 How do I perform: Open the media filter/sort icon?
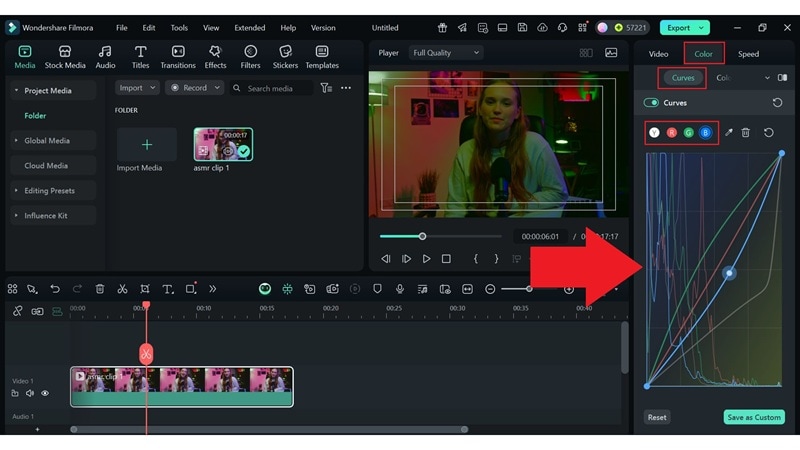(326, 88)
